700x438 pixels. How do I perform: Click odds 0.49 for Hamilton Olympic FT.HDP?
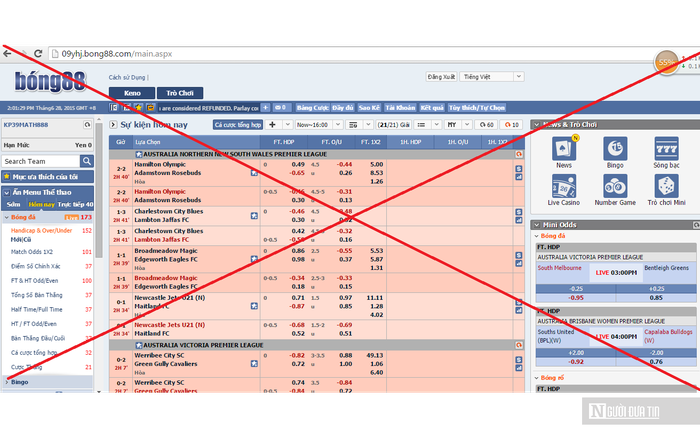click(298, 164)
